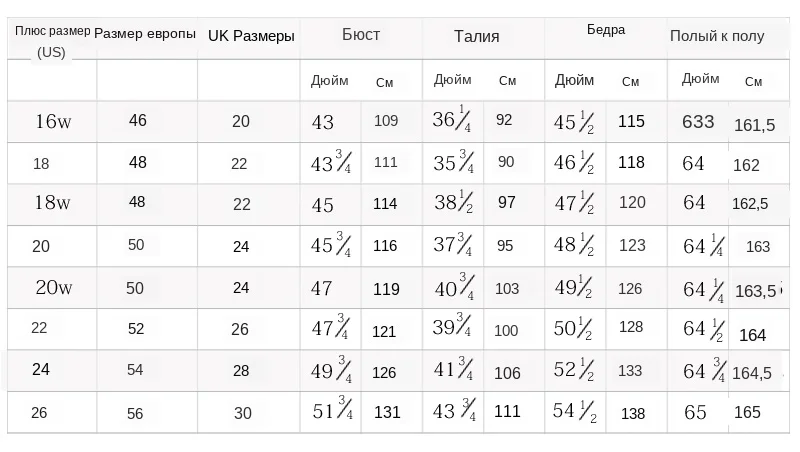
Task: Select the "Бюст" column heading
Action: (x=361, y=34)
